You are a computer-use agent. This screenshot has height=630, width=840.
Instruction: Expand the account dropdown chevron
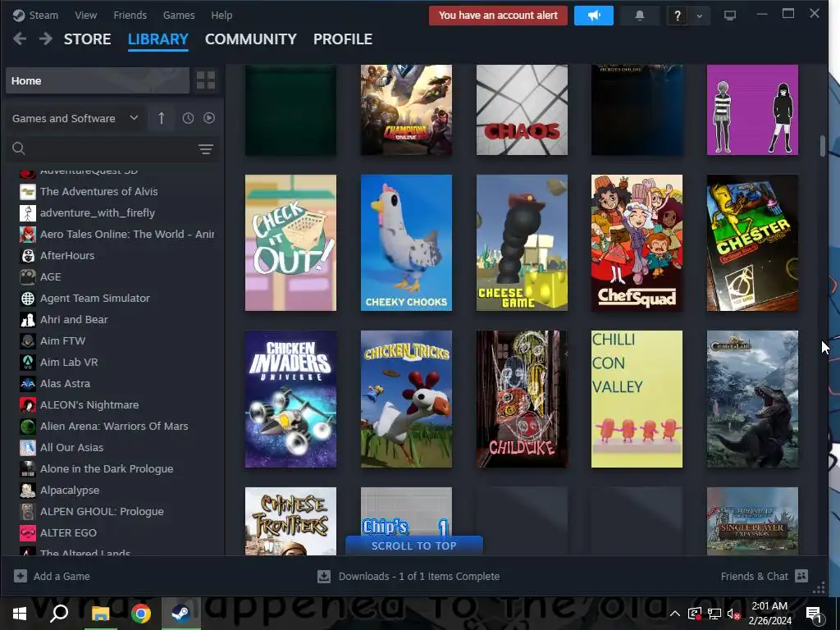(x=699, y=16)
